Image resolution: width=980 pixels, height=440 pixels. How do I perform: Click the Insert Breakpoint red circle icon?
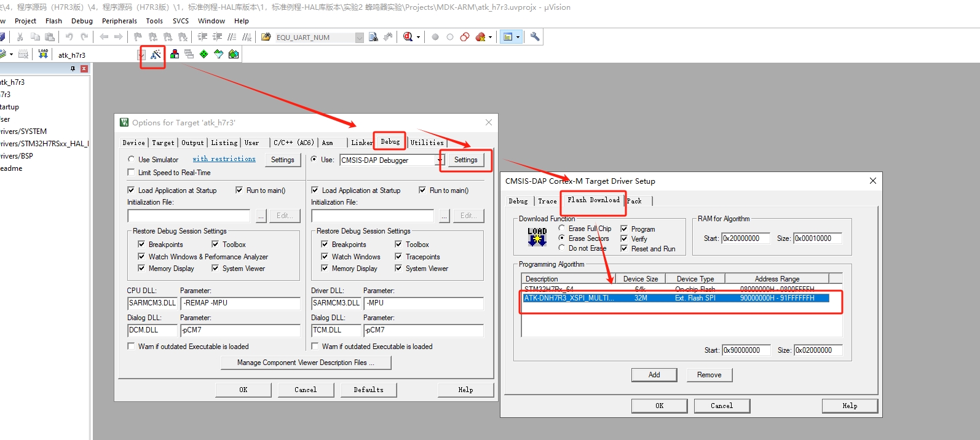pyautogui.click(x=435, y=37)
